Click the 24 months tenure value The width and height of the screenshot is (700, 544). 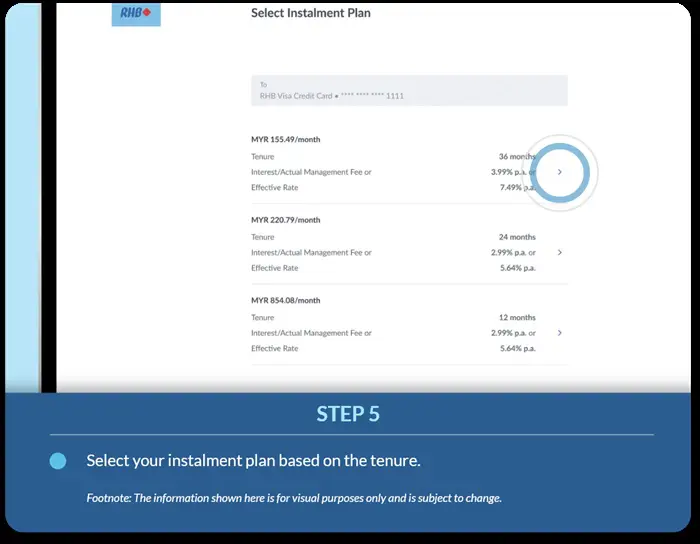point(517,237)
